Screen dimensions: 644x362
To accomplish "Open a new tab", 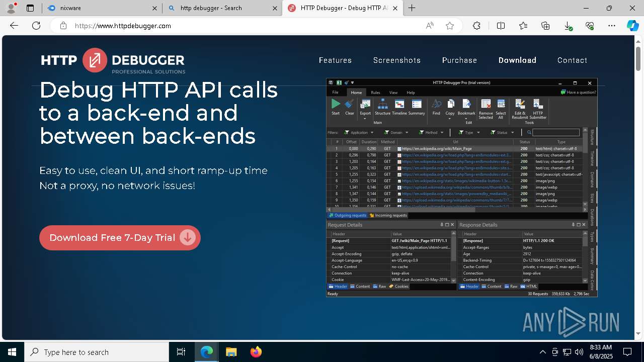I will 412,8.
